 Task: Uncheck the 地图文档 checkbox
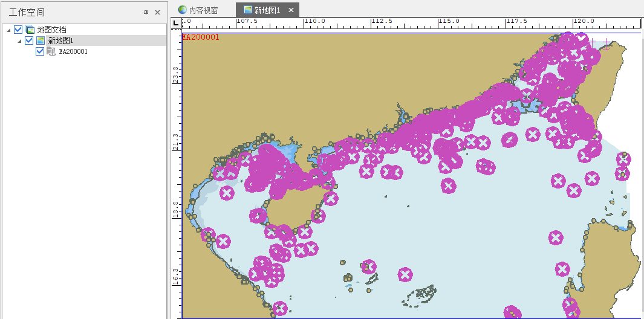pos(18,30)
